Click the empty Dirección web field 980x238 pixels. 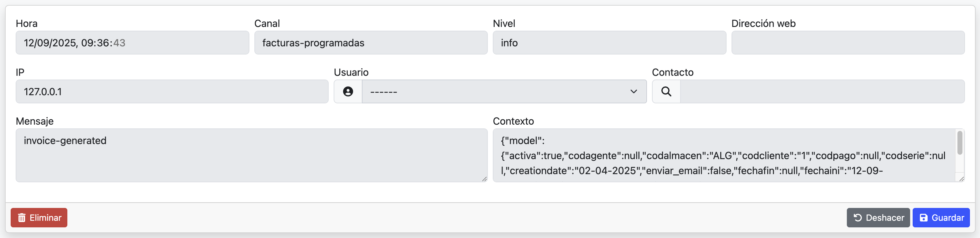[847, 43]
